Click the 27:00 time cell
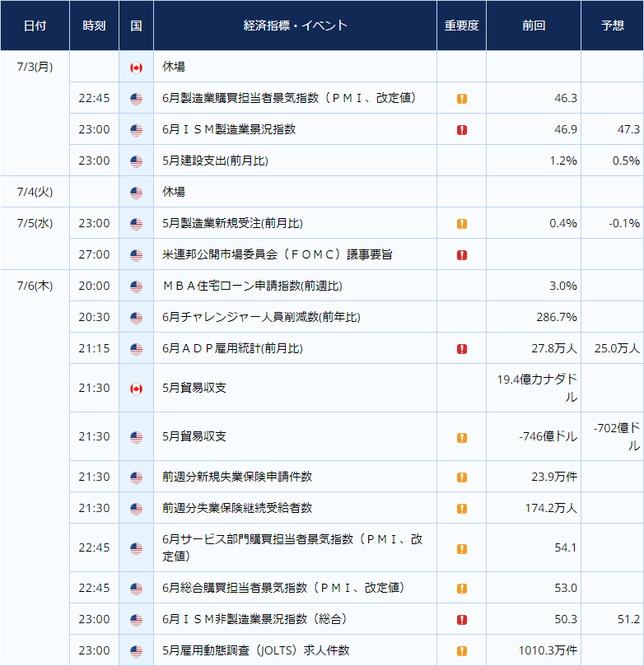The width and height of the screenshot is (644, 666). point(94,255)
